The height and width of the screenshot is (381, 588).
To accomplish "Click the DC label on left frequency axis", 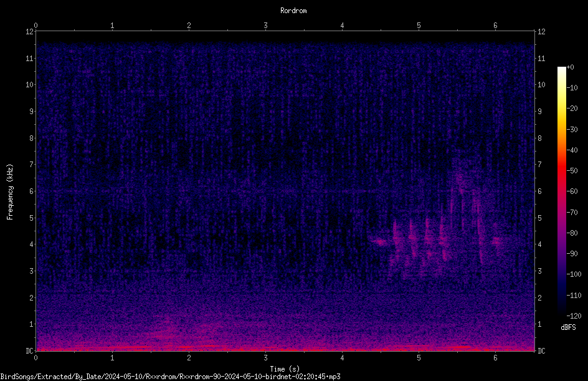I will (x=30, y=350).
